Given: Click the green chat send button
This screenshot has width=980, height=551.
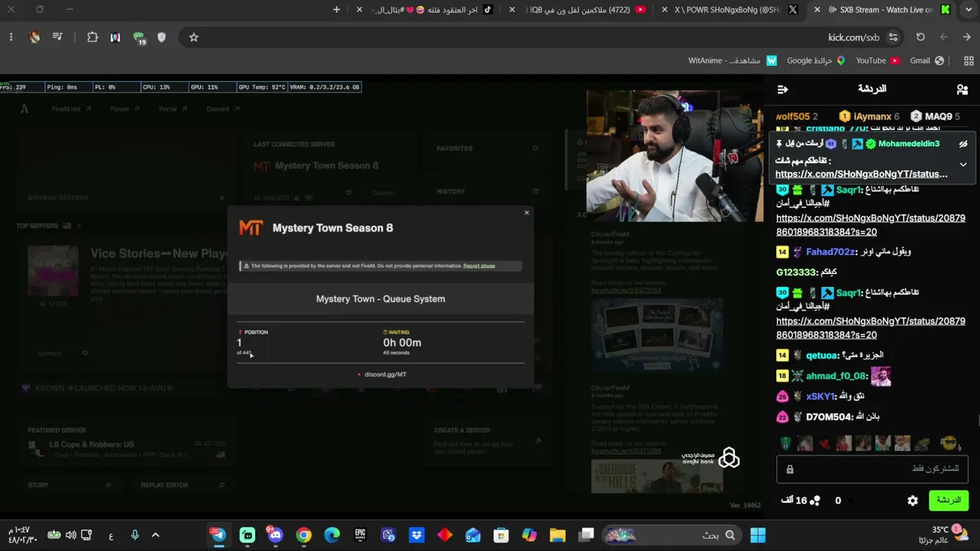Looking at the screenshot, I should [x=949, y=500].
